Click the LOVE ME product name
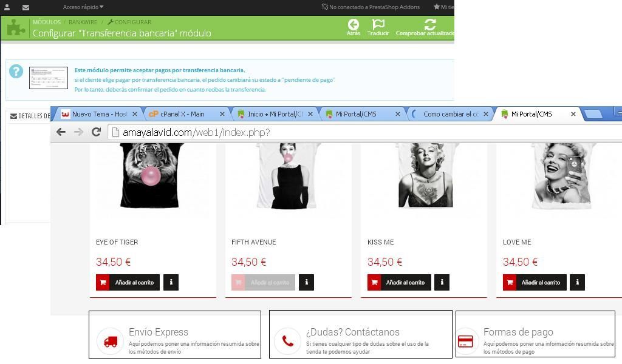Viewport: 622px width, 364px height. 517,242
